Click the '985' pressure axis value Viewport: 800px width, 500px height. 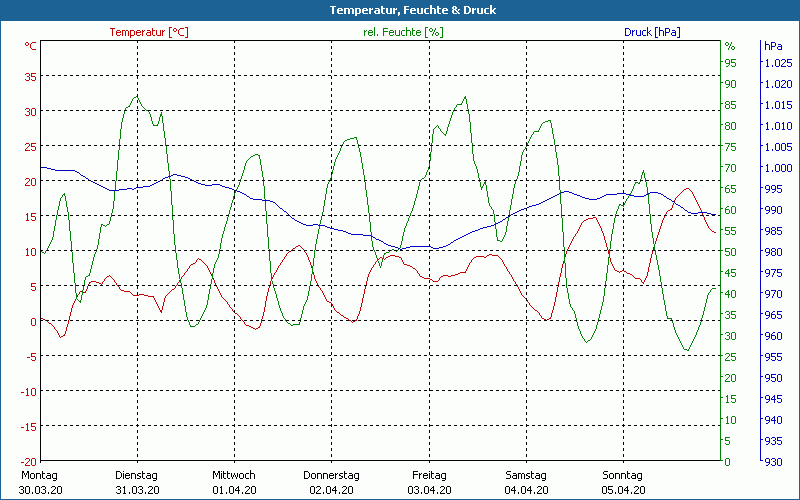[x=773, y=231]
